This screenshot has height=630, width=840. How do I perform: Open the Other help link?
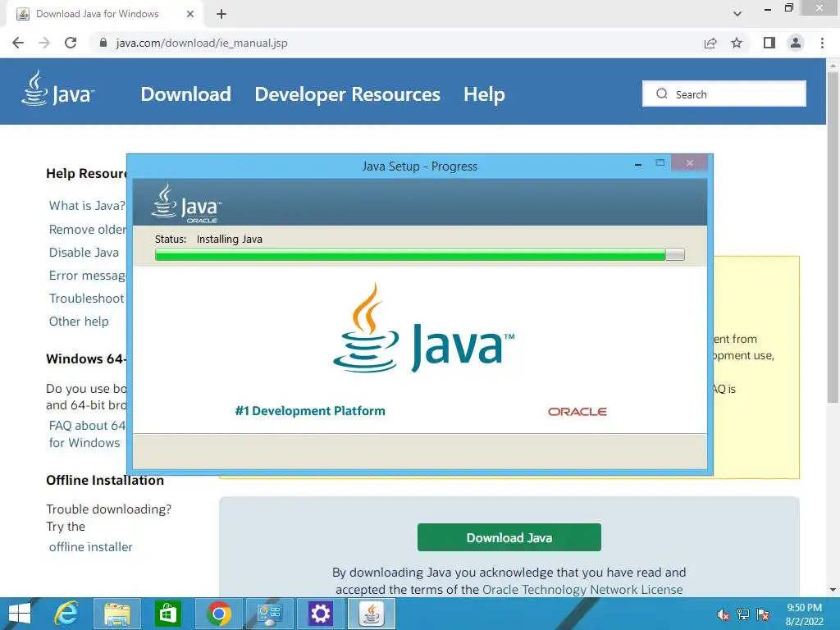(79, 322)
